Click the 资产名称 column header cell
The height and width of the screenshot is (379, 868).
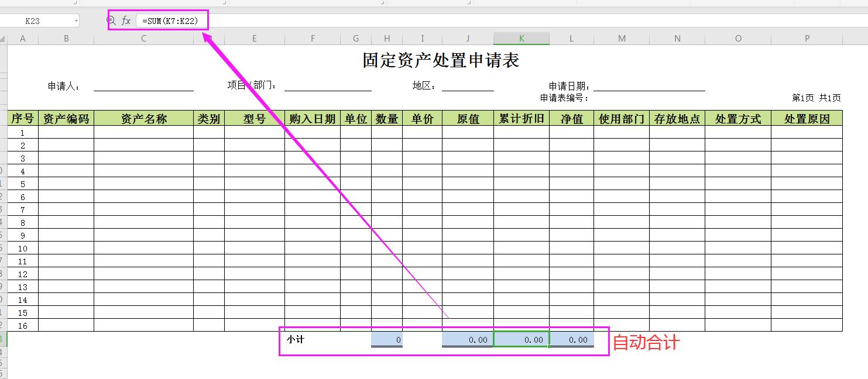click(143, 118)
